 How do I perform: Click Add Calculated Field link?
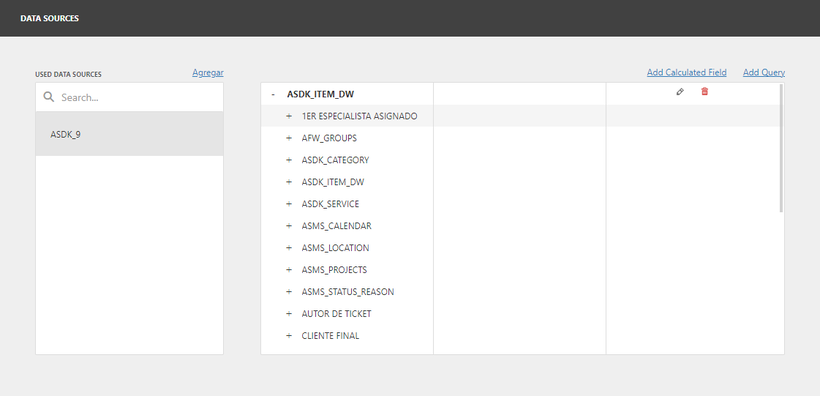687,73
